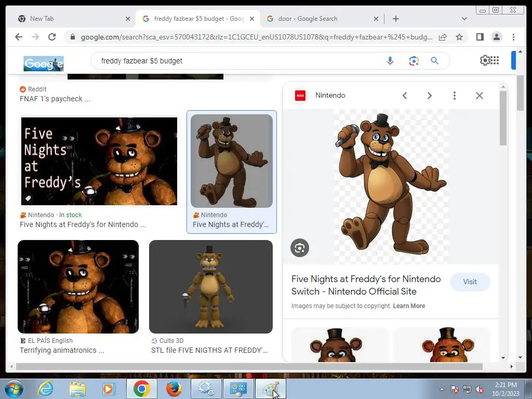Submit search with magnifier icon
Screen dimensions: 532x399
coord(435,61)
